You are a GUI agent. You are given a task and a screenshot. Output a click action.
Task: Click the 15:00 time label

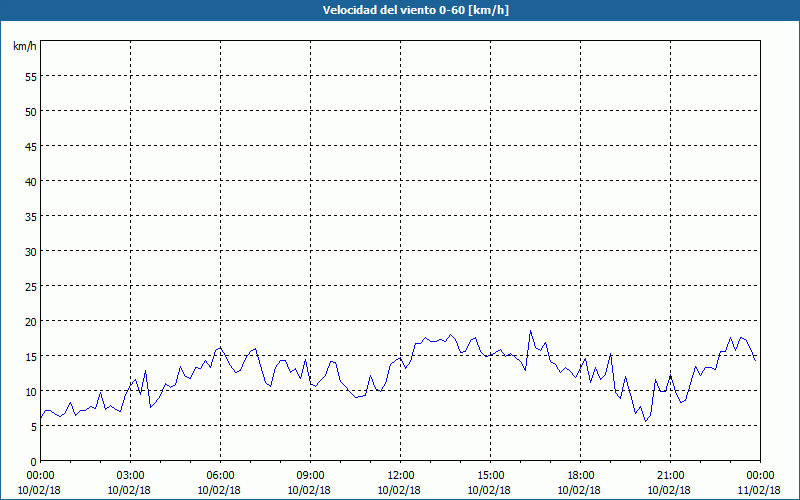click(490, 476)
